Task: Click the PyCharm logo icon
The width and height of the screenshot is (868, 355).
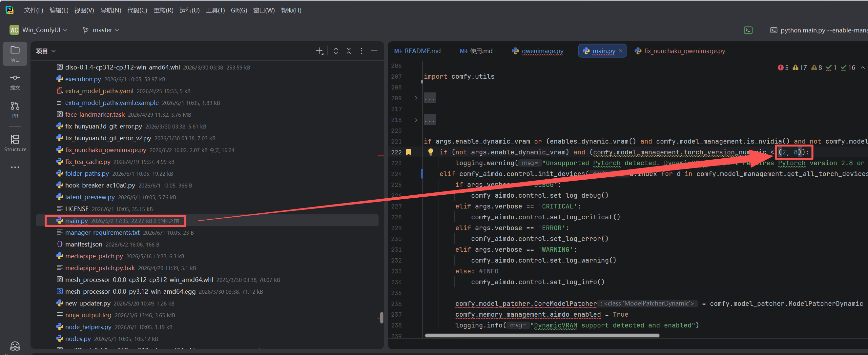Action: click(x=10, y=10)
